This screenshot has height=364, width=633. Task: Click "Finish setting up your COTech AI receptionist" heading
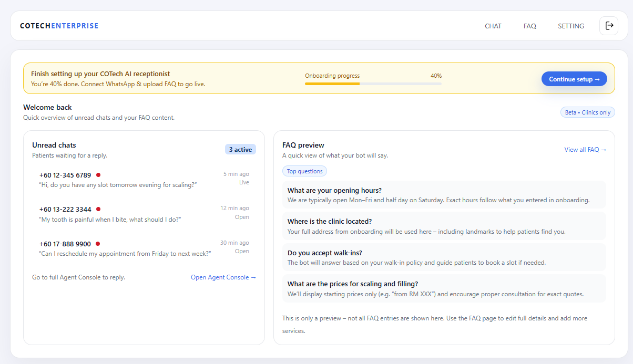100,74
